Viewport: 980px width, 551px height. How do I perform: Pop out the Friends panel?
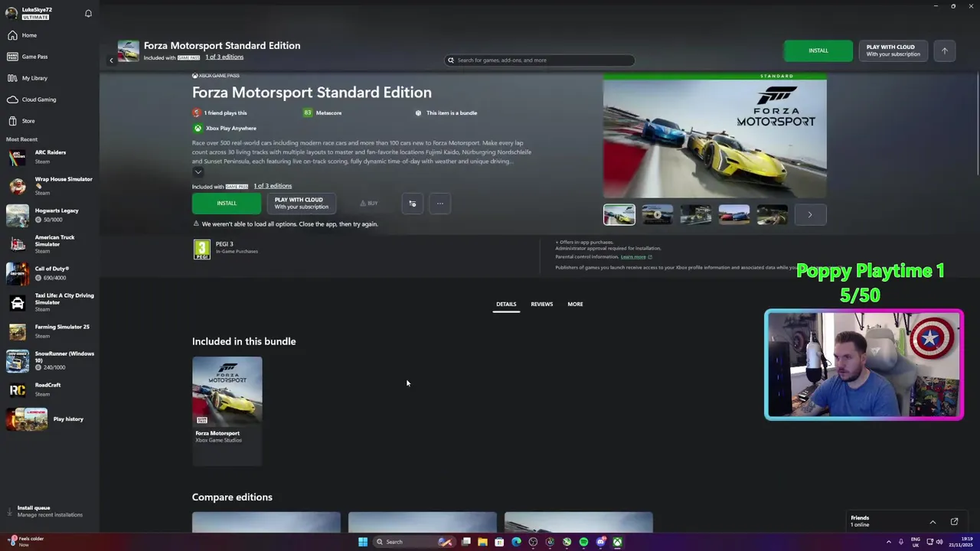[954, 522]
